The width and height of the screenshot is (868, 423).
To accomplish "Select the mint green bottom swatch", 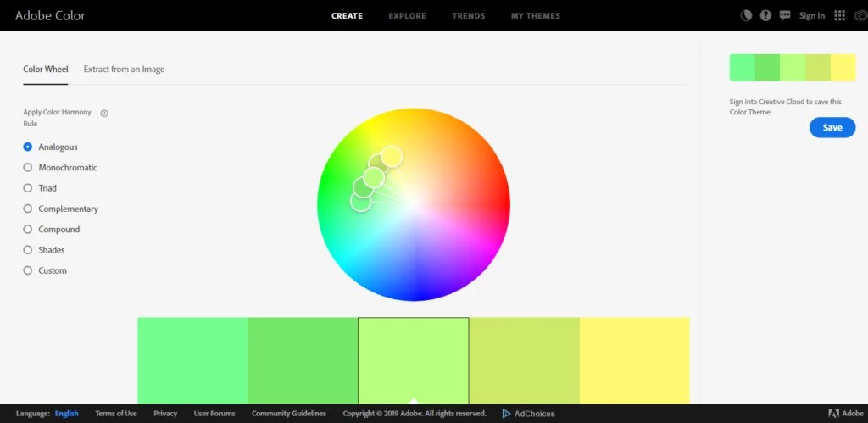I will (192, 360).
